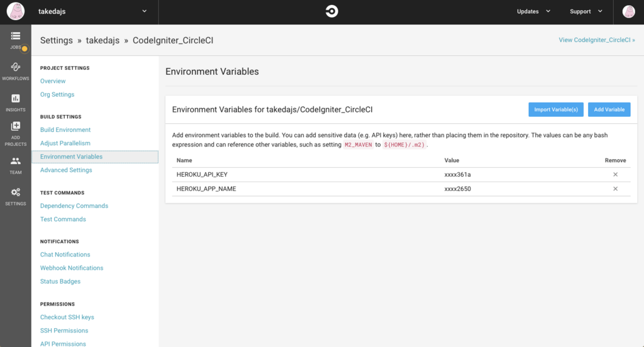
Task: Open Dependency Commands page
Action: (x=74, y=206)
